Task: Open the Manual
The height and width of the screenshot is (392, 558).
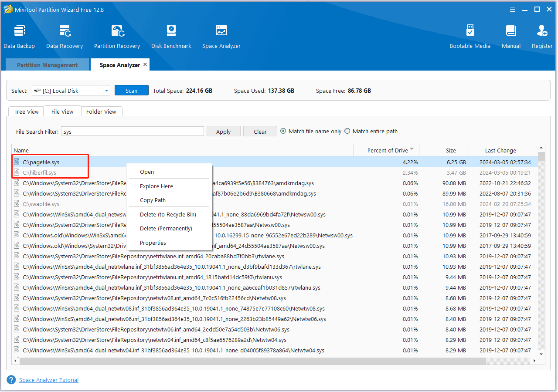Action: coord(511,37)
